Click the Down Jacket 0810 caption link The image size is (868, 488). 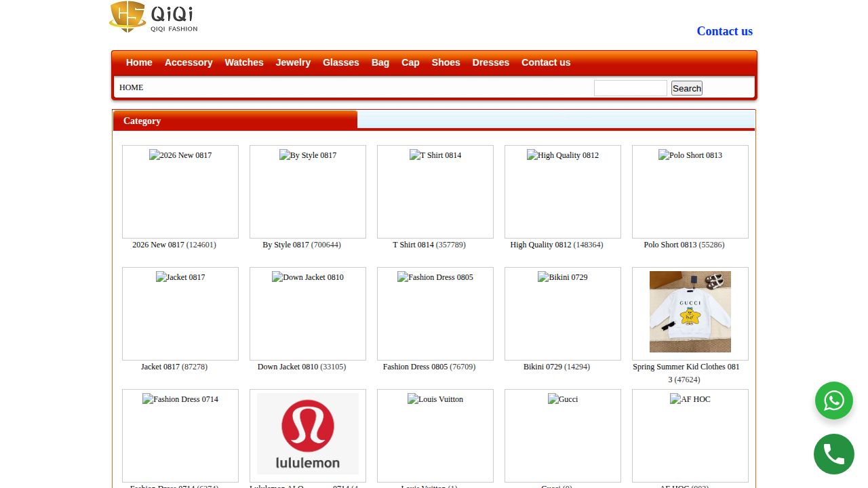point(288,367)
